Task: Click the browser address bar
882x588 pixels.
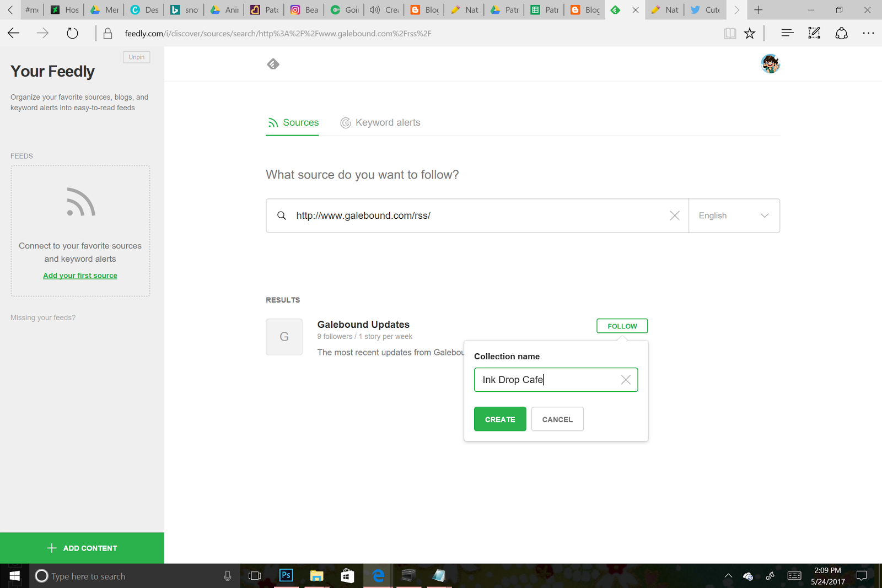Action: [x=408, y=34]
